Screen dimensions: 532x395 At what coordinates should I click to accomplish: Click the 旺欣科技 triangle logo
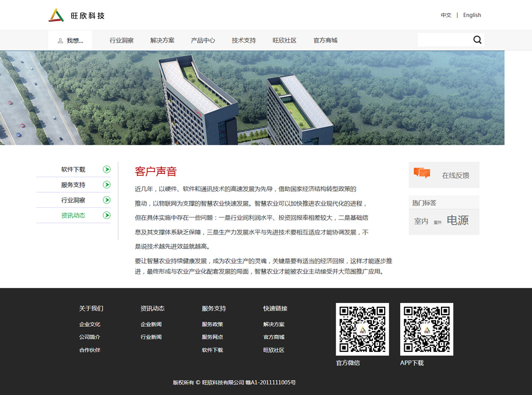tap(56, 15)
